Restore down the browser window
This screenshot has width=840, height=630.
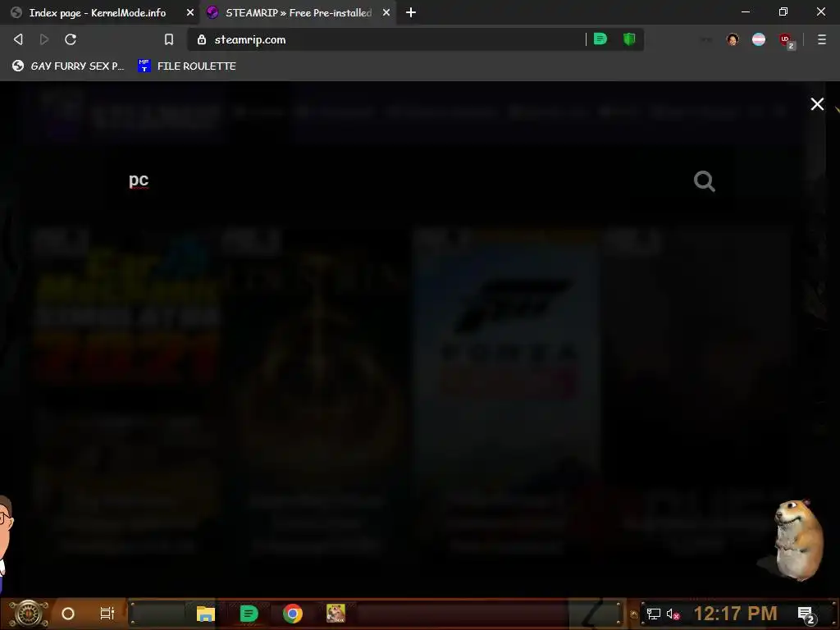783,11
